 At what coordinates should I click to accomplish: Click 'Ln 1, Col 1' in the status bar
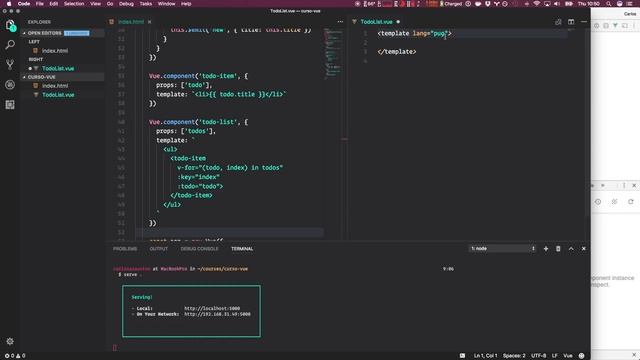pyautogui.click(x=485, y=356)
